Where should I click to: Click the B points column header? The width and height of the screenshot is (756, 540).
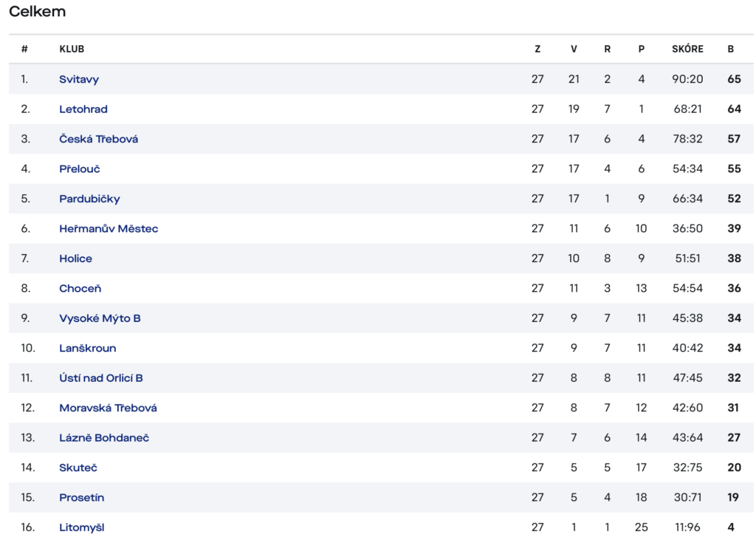(x=731, y=49)
